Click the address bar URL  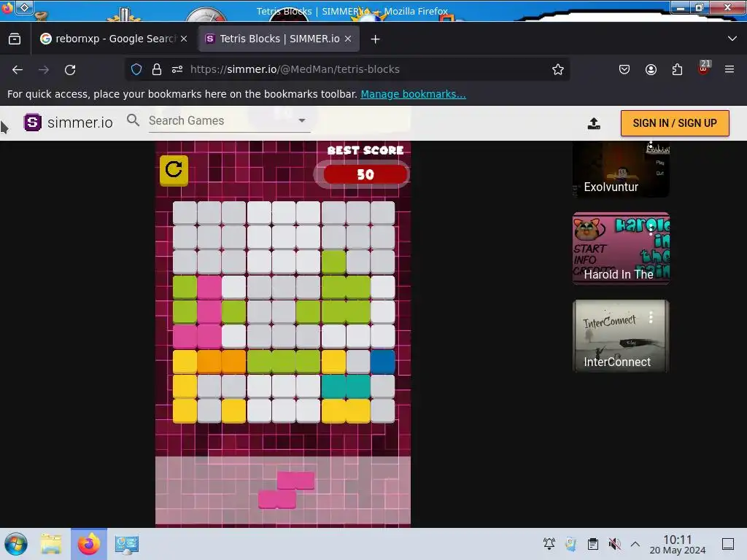coord(295,69)
